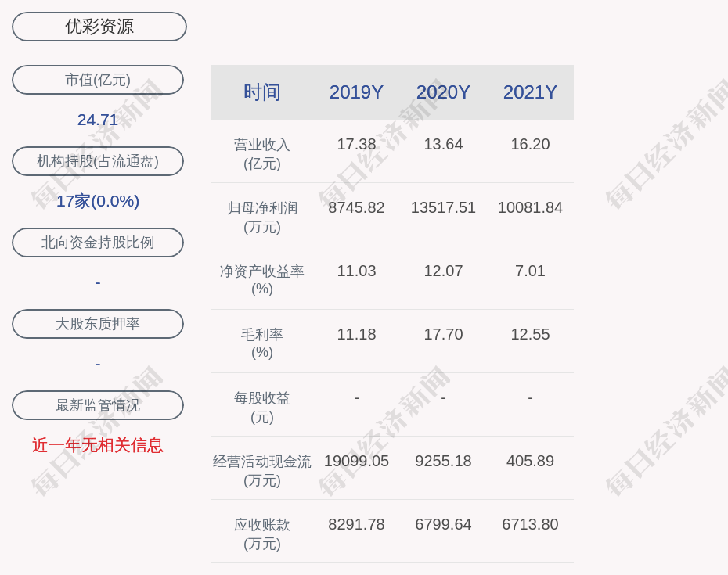Click the 营业收入 (亿元) row label
The image size is (728, 575).
click(x=262, y=153)
